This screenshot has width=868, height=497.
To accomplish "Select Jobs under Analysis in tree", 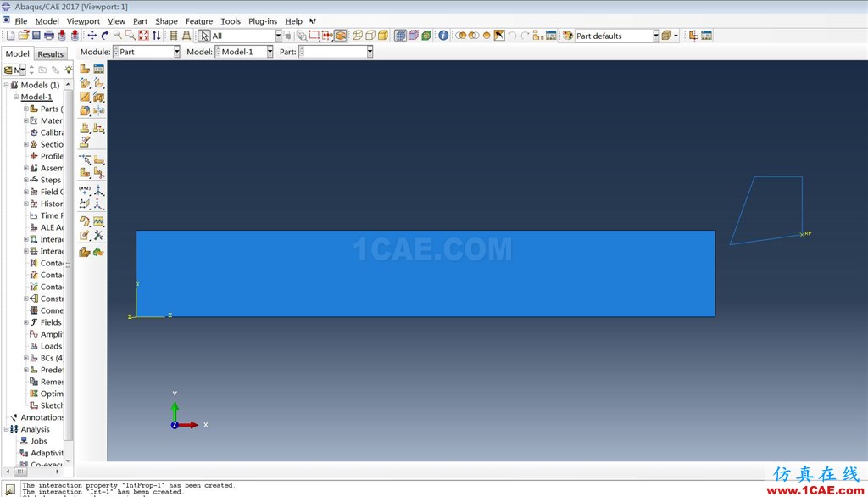I will pyautogui.click(x=39, y=441).
